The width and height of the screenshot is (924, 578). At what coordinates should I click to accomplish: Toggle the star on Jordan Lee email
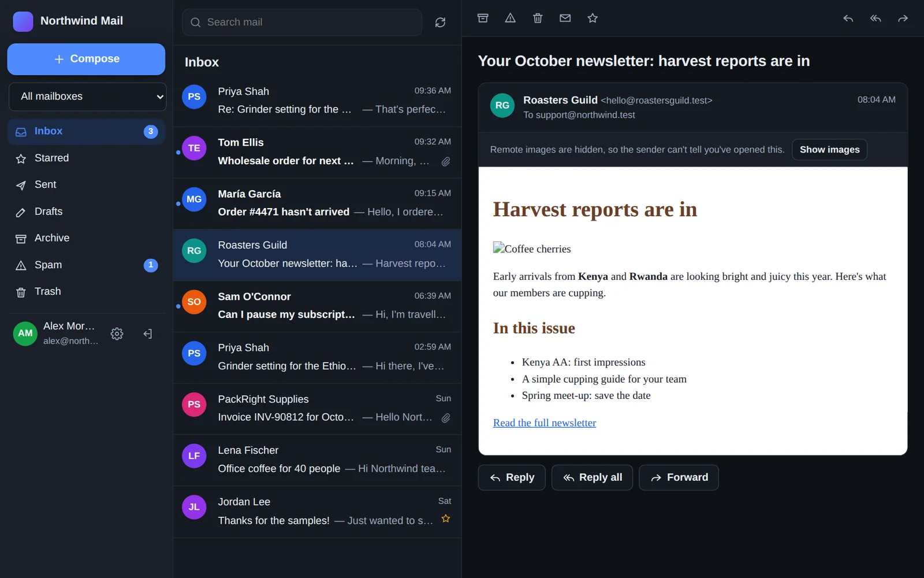coord(446,519)
